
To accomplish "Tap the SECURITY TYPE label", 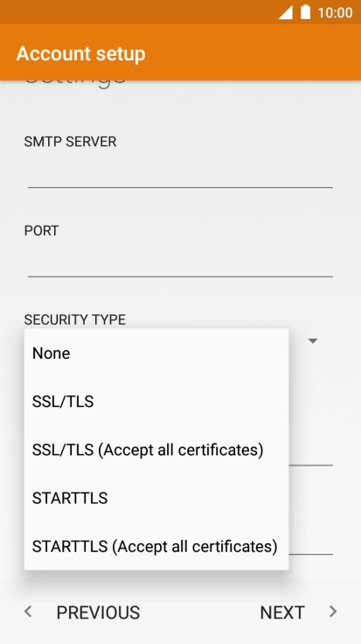I will click(75, 319).
